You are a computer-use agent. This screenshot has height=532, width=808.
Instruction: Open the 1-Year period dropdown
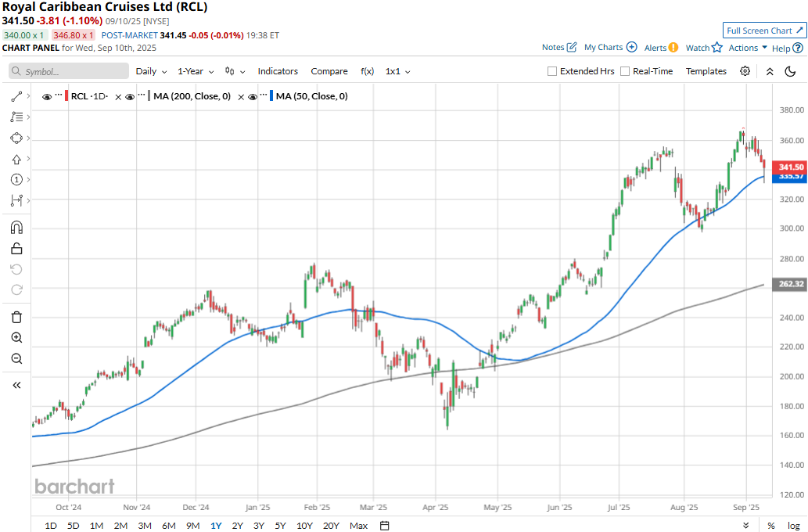tap(196, 71)
